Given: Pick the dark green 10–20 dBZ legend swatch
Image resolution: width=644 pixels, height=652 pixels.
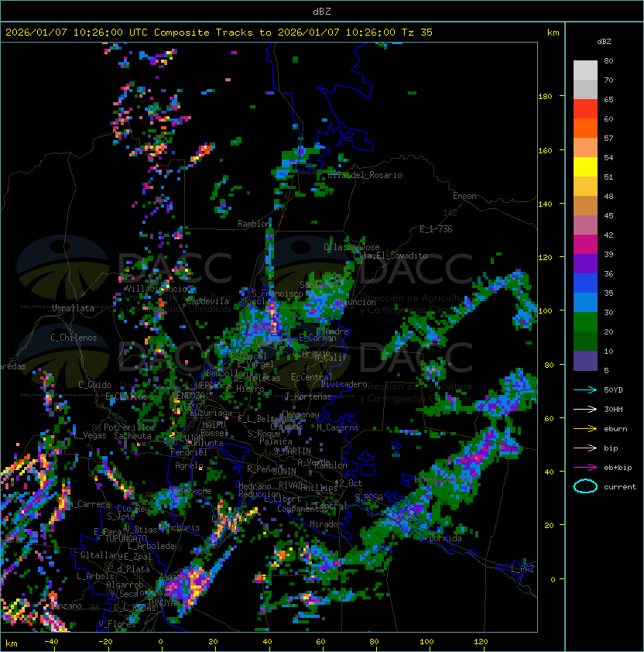Looking at the screenshot, I should click(585, 341).
